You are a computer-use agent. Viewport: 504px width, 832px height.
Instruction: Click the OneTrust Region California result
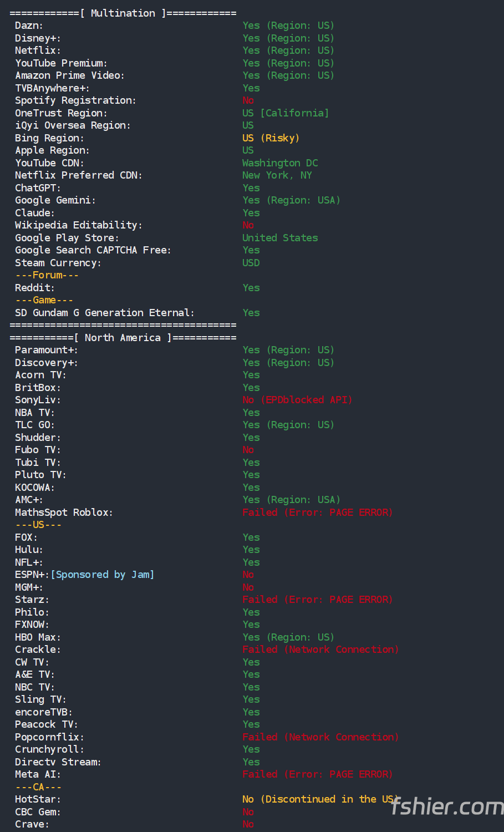click(286, 113)
